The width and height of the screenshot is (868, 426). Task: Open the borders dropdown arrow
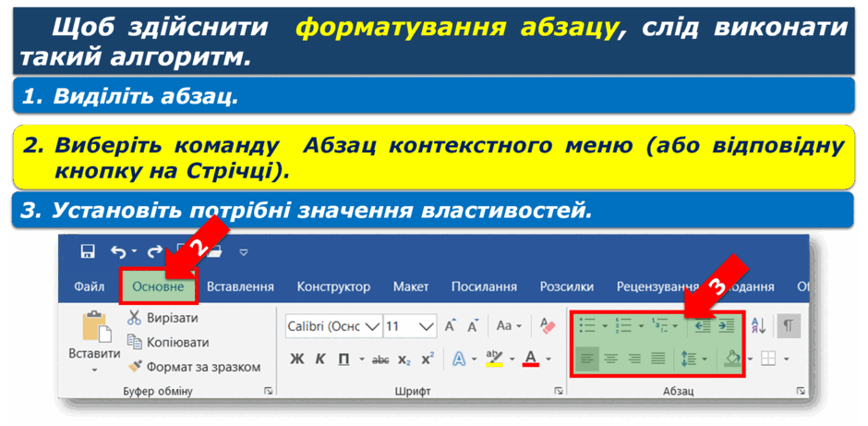click(x=786, y=359)
